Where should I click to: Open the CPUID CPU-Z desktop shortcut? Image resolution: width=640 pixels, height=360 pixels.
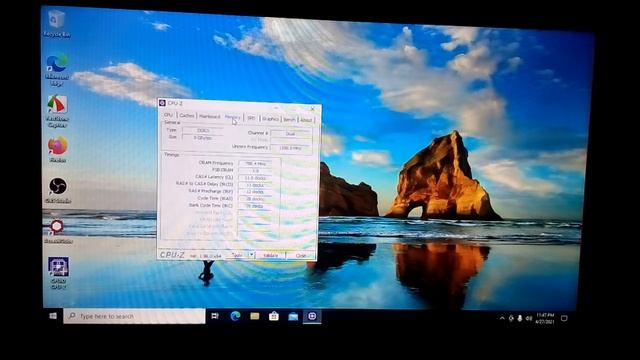(58, 273)
